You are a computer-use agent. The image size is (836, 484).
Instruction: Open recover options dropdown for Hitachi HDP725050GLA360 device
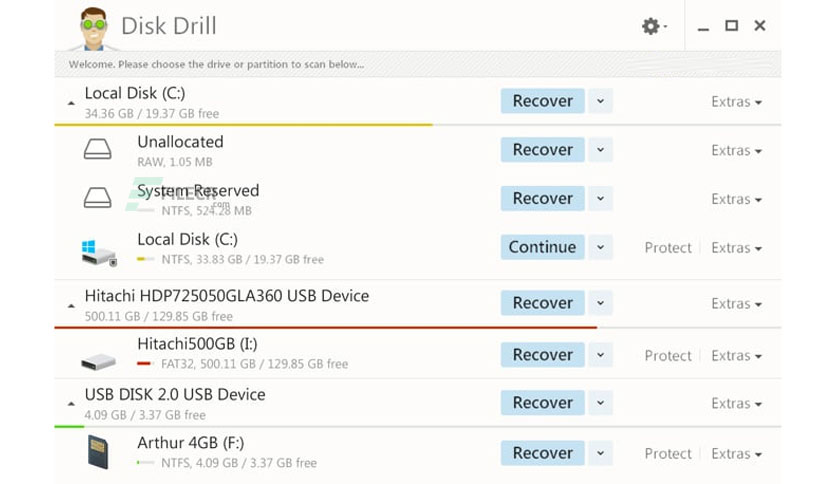coord(600,303)
